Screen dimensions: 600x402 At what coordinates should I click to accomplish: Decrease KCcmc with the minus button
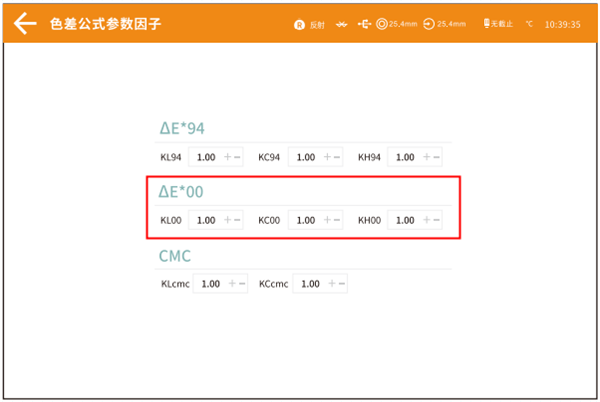click(343, 284)
